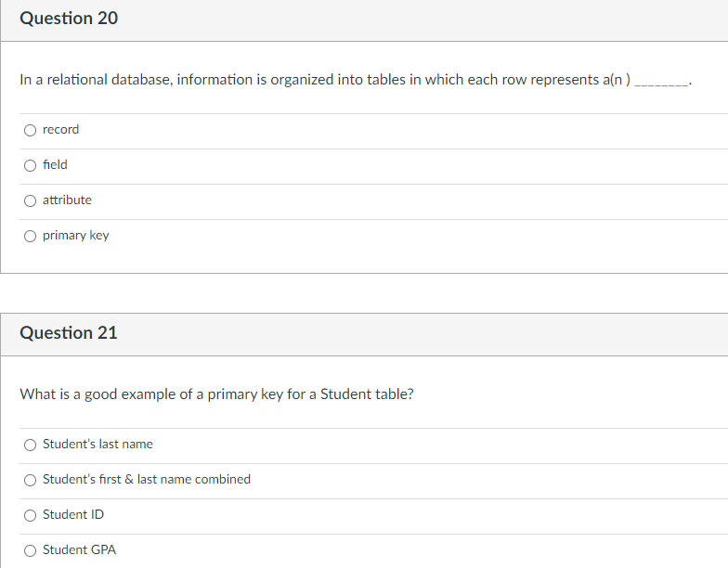Click the relational database question text
Screen dimensions: 728x568
coord(356,80)
